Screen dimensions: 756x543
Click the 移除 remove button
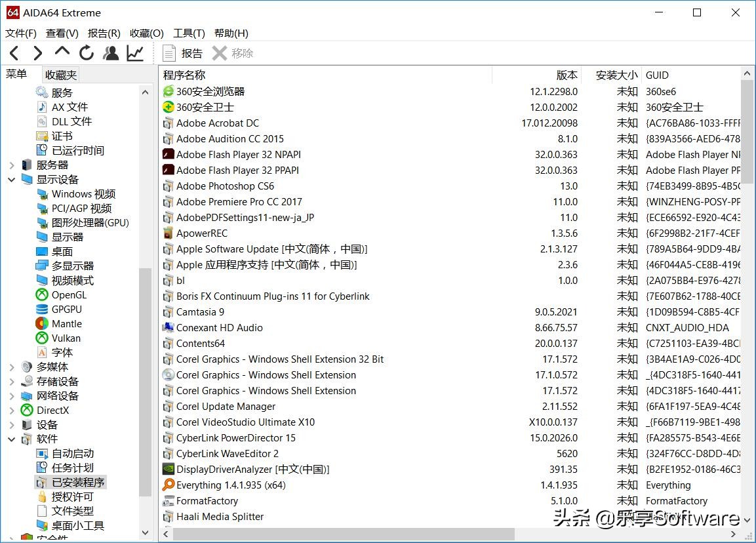point(233,53)
